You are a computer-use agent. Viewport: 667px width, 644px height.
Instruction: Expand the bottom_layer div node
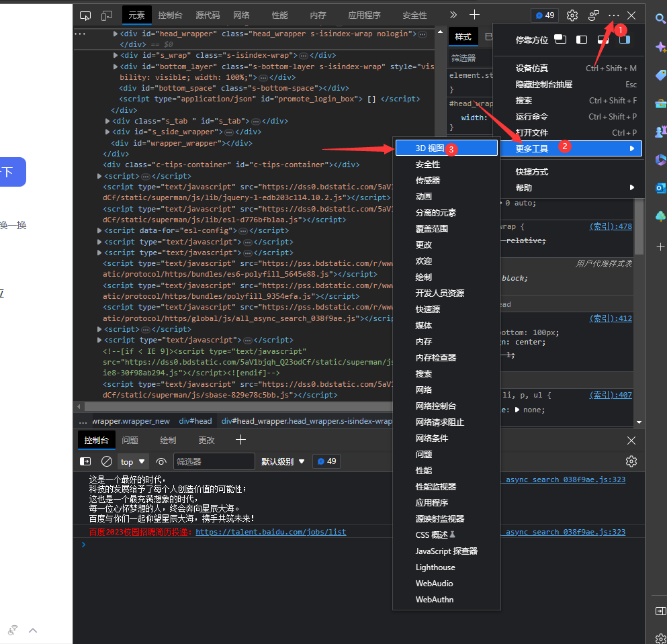[116, 66]
